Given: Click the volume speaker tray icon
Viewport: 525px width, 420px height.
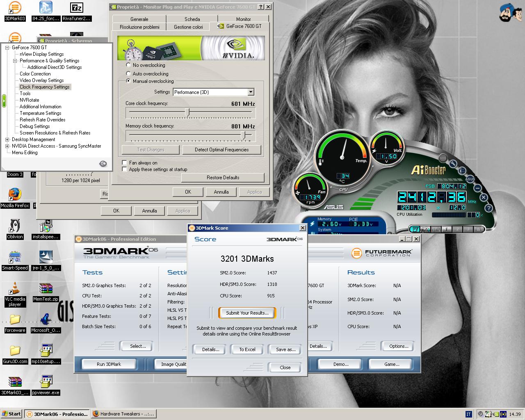Looking at the screenshot, I should [481, 414].
